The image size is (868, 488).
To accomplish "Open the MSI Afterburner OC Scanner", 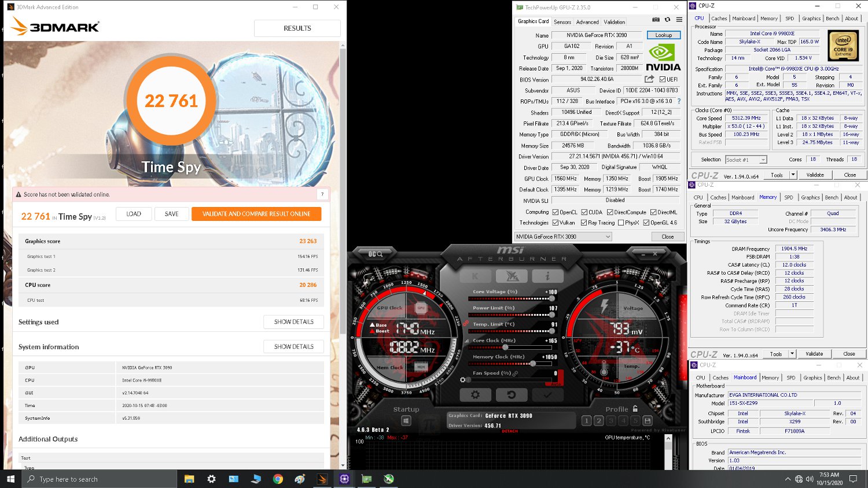I will 376,254.
